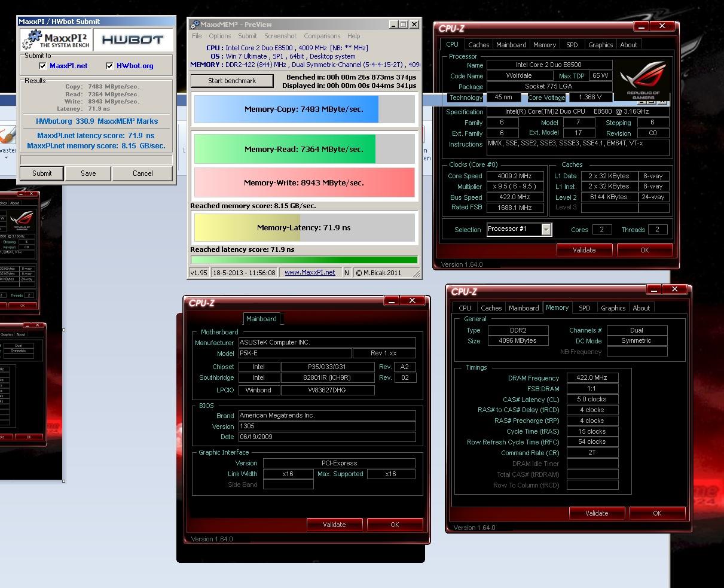Click OK in CPU-Z Memory window
Screen dimensions: 724x588
657,513
